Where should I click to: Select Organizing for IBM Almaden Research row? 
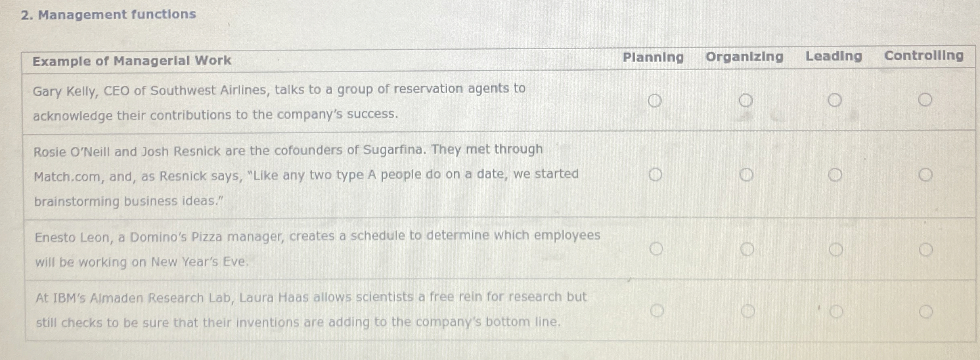pyautogui.click(x=748, y=311)
